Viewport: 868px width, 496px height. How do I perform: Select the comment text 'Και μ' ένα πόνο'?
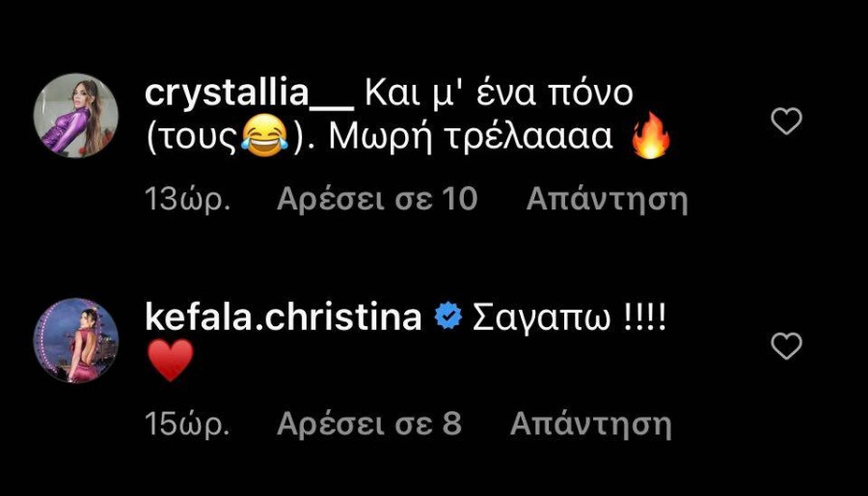[500, 96]
